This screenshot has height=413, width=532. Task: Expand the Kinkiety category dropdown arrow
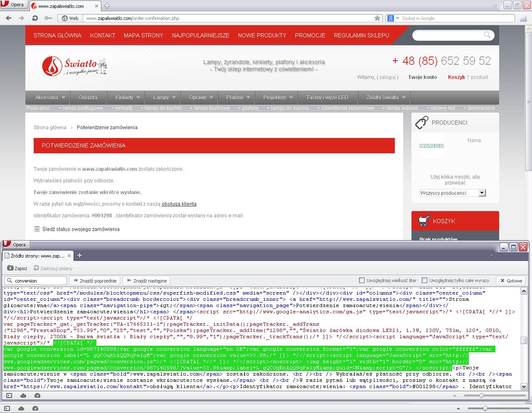138,98
